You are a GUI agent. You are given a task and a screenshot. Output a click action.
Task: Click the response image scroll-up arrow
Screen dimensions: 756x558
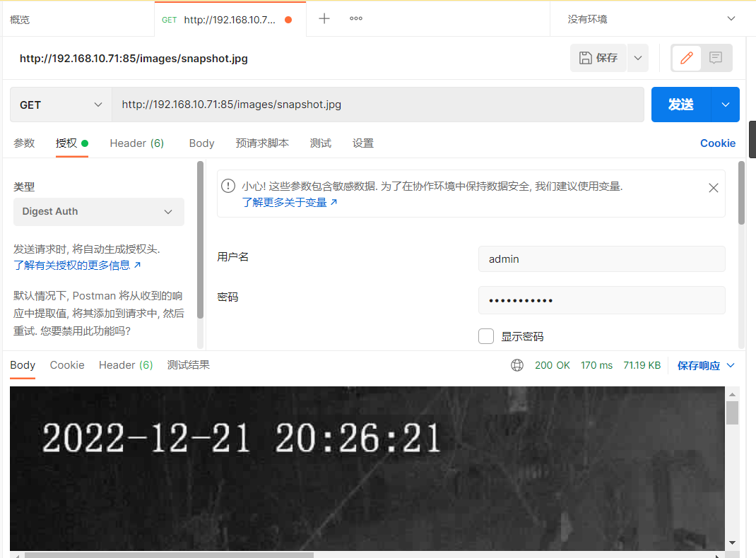[733, 394]
